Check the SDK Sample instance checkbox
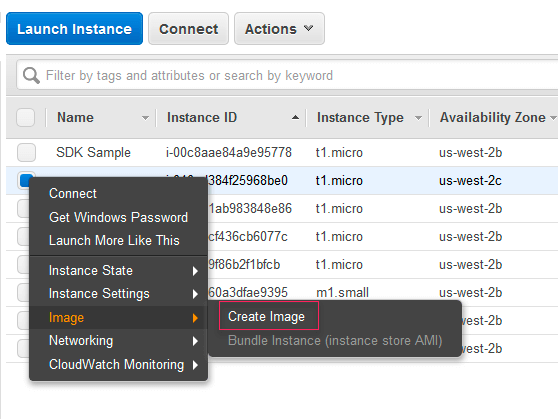 pyautogui.click(x=26, y=152)
